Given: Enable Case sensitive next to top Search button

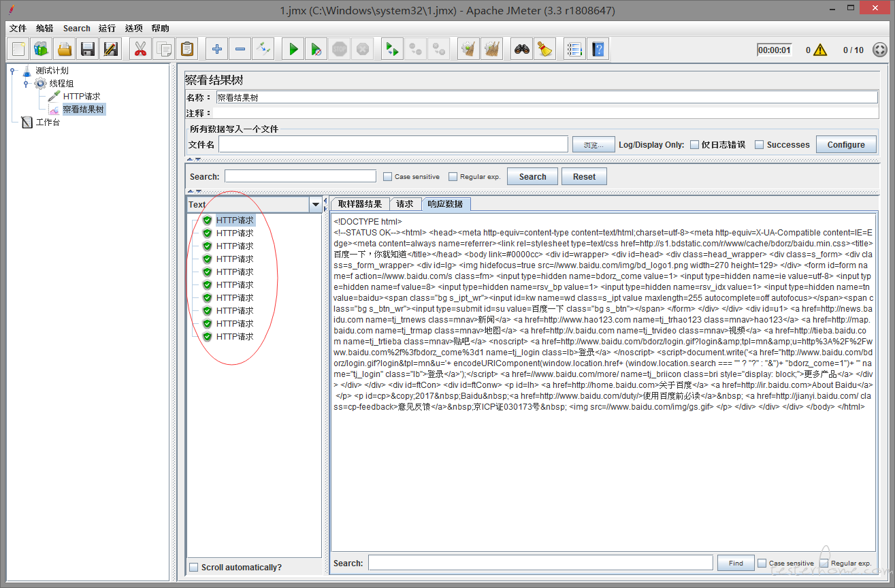Looking at the screenshot, I should coord(387,176).
